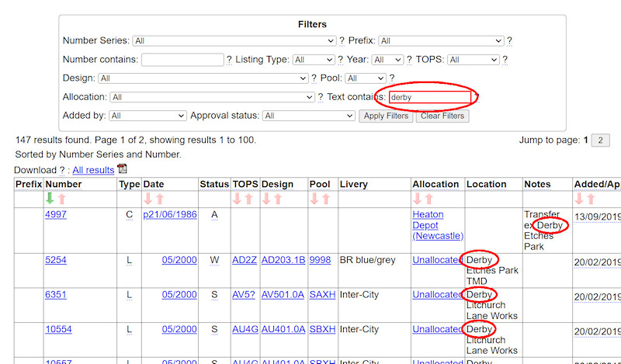The width and height of the screenshot is (621, 364).
Task: Expand the Prefix filter dropdown
Action: tap(441, 40)
